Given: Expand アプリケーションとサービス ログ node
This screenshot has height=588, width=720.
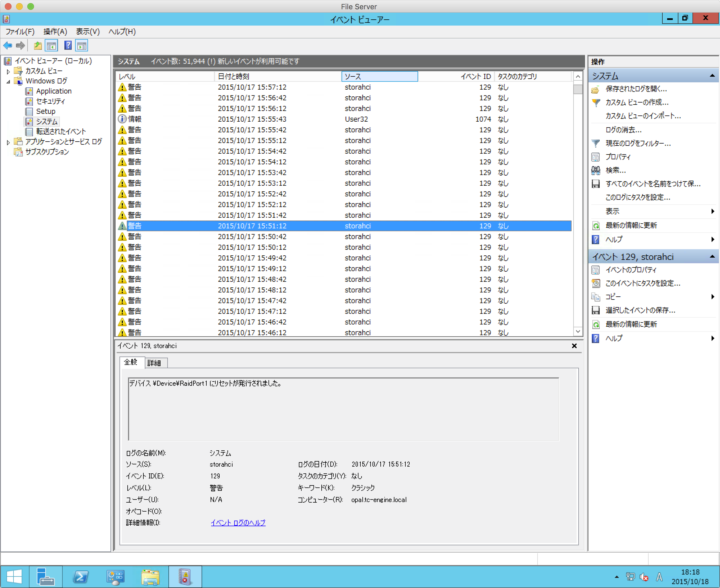Looking at the screenshot, I should point(8,142).
